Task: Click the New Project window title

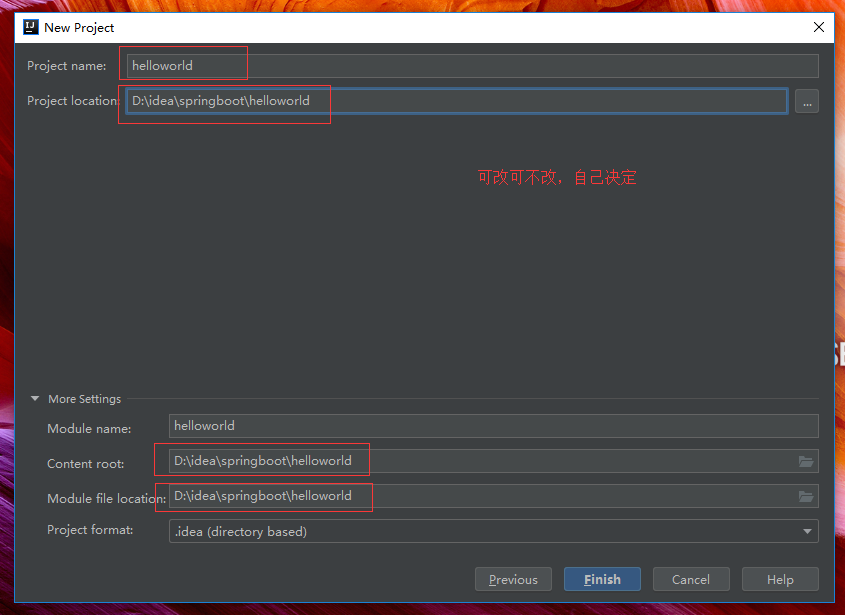Action: pyautogui.click(x=79, y=27)
